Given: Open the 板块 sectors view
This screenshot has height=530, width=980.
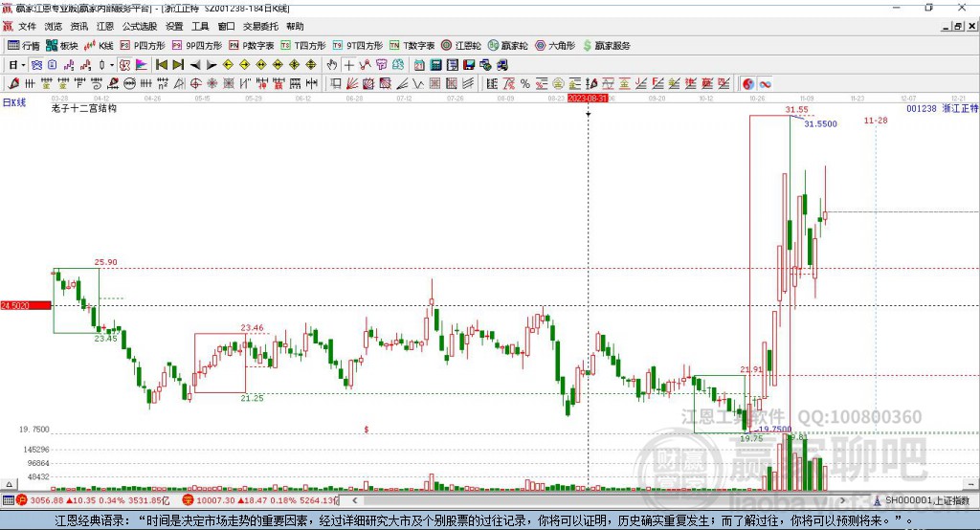Looking at the screenshot, I should click(61, 46).
